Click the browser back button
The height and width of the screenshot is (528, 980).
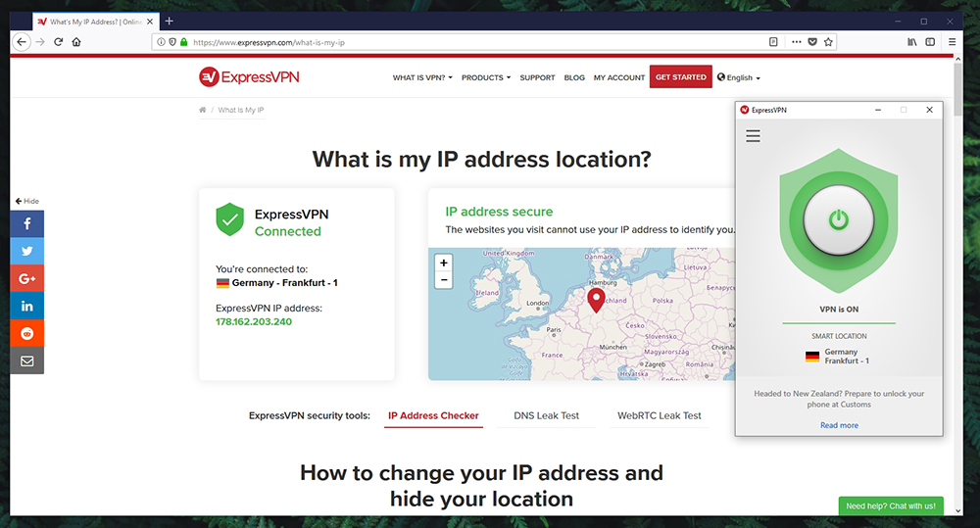[22, 42]
